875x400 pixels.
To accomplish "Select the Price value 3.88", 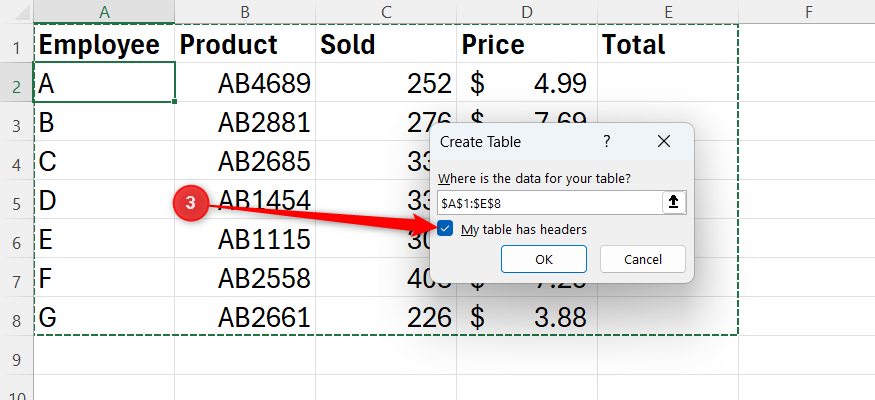I will [x=527, y=317].
